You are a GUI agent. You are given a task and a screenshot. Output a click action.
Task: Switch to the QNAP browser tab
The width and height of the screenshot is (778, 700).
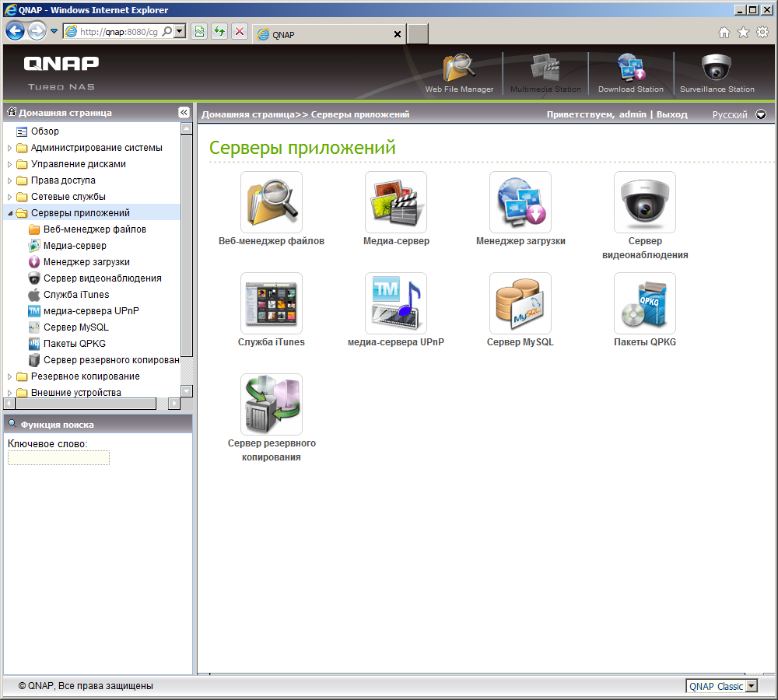328,34
